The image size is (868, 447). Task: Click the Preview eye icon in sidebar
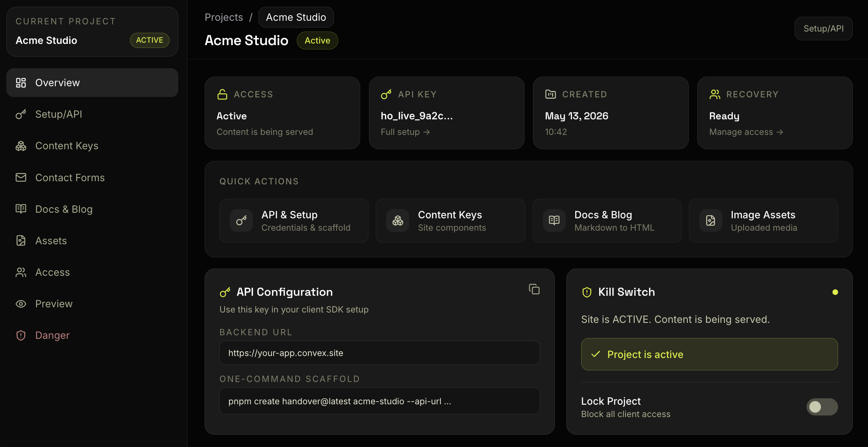pos(21,304)
